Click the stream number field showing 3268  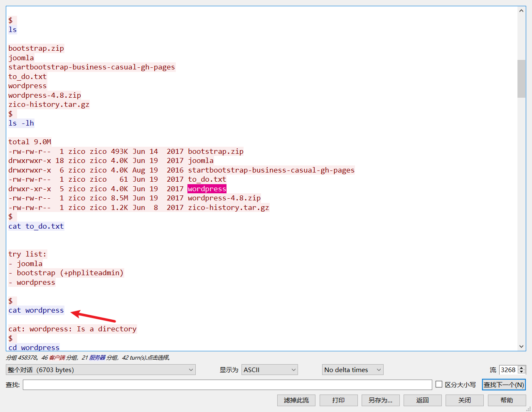click(x=509, y=370)
